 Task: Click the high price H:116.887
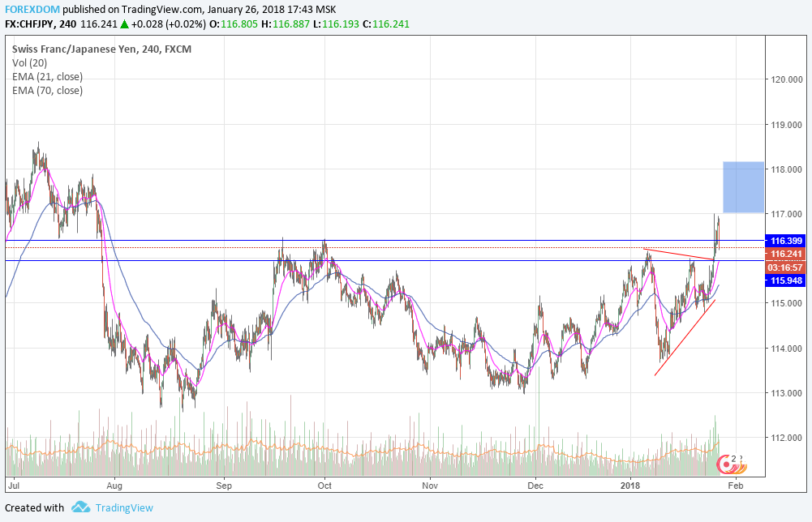pyautogui.click(x=286, y=24)
